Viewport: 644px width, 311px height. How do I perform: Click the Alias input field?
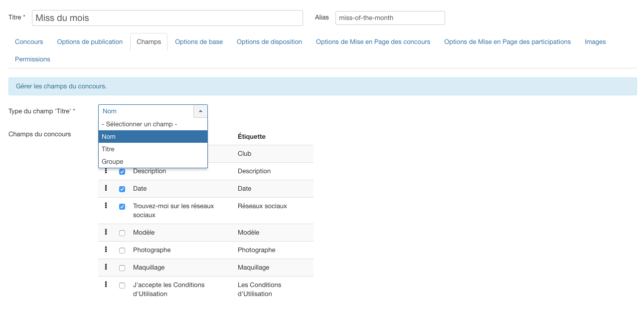[x=390, y=18]
